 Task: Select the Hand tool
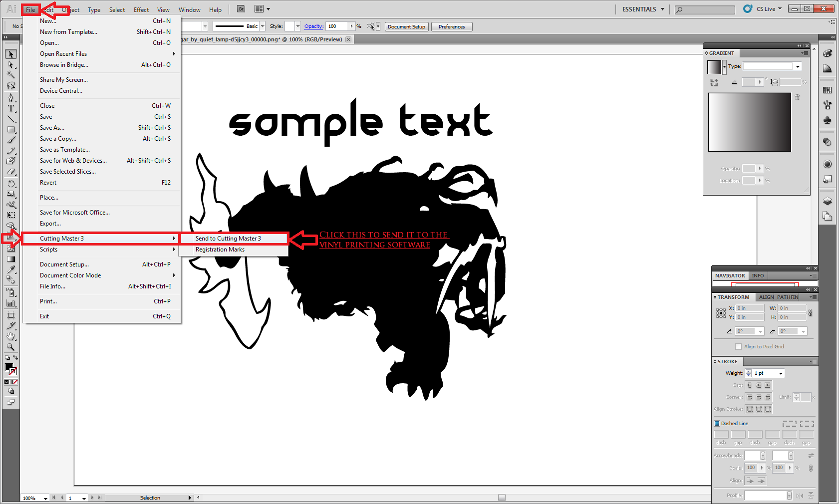pyautogui.click(x=11, y=336)
